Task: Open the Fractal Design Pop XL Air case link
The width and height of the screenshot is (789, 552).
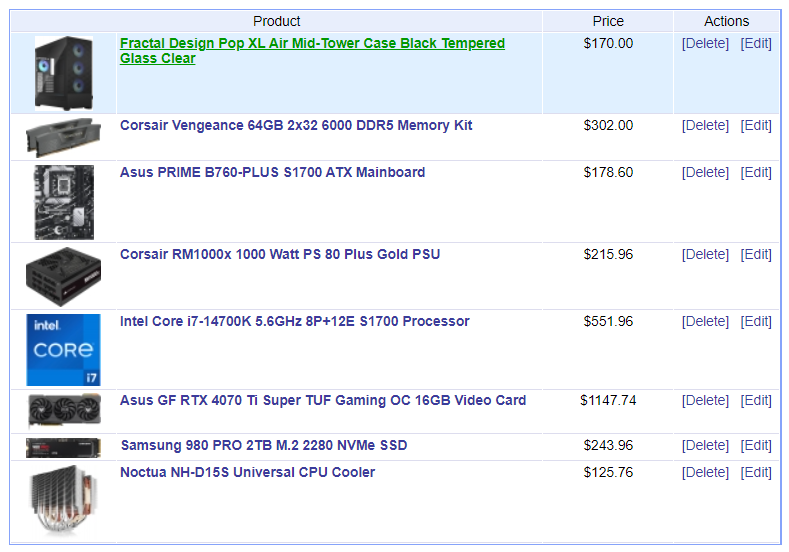Action: click(x=312, y=51)
